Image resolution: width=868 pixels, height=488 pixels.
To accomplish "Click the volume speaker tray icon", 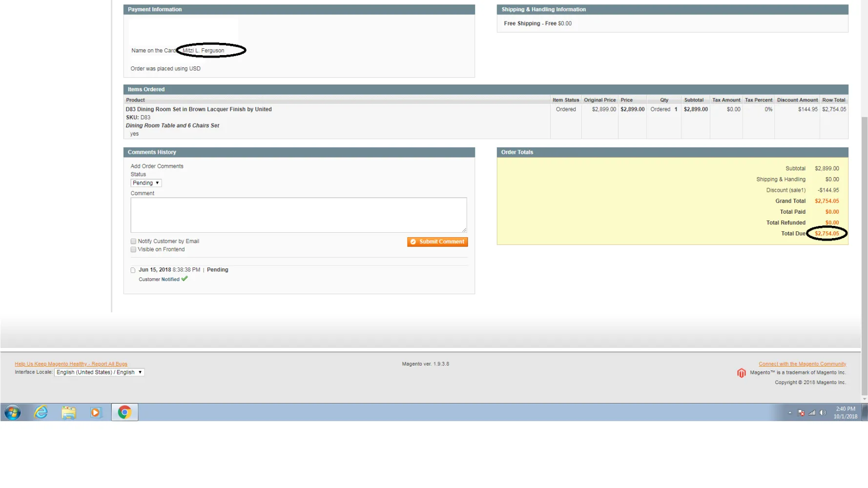I will tap(823, 413).
